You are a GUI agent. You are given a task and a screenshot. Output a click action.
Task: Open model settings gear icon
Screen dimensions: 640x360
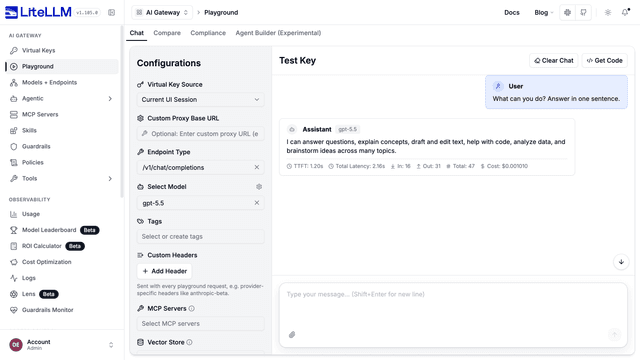point(259,187)
